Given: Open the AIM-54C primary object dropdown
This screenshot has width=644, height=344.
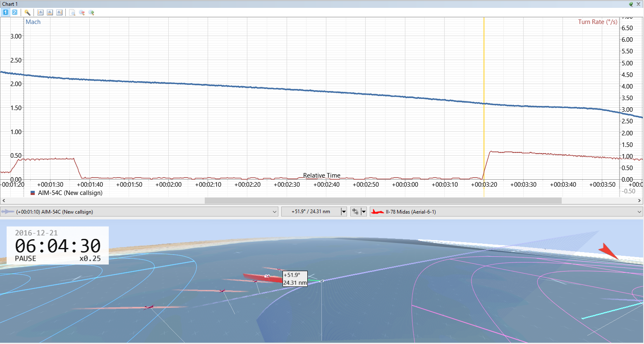Looking at the screenshot, I should [x=139, y=212].
